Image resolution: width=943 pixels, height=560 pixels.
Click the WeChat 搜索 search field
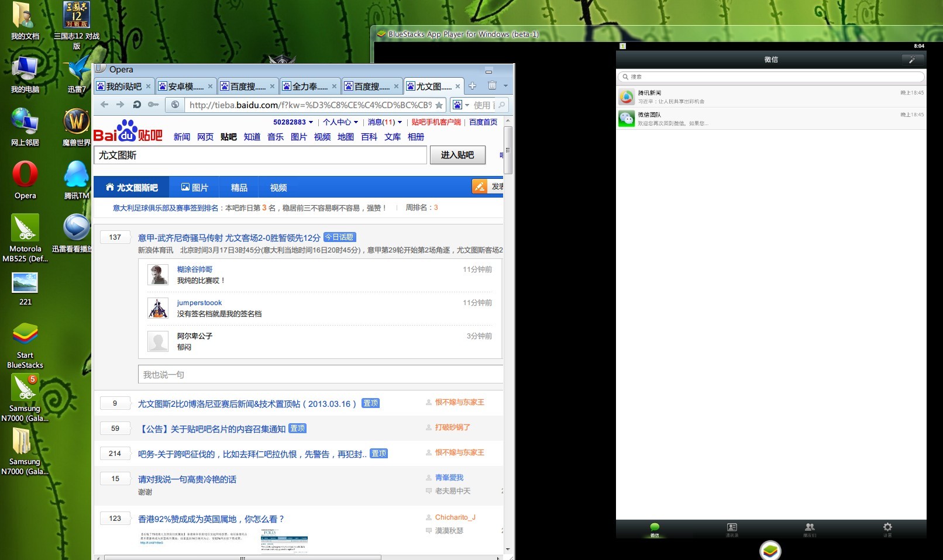tap(771, 77)
